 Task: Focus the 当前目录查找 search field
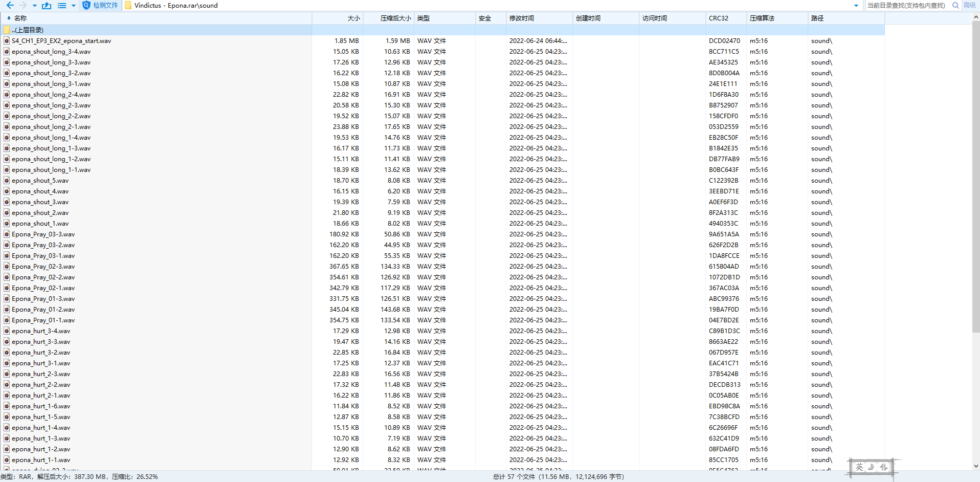(x=906, y=5)
